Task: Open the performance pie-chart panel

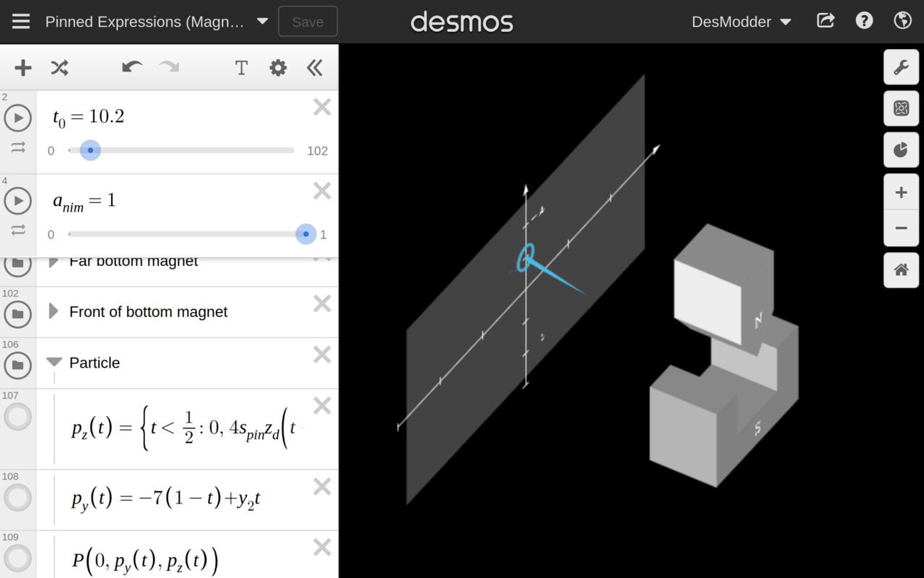Action: point(901,150)
